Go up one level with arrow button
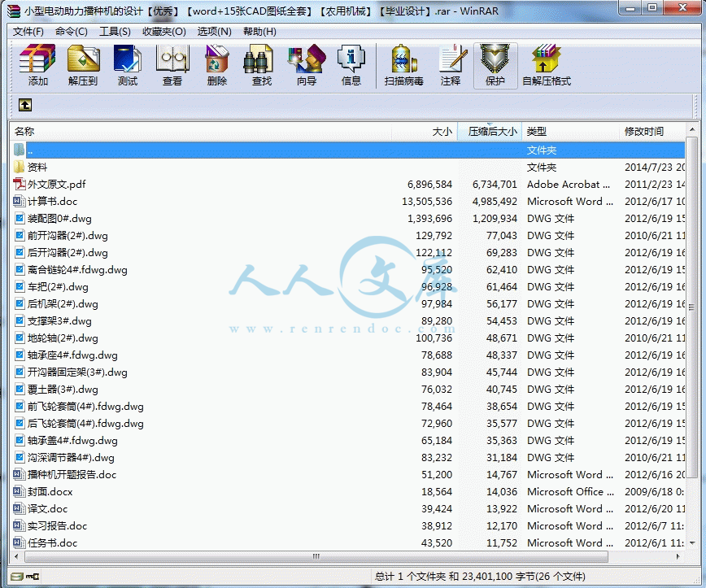 (x=25, y=105)
